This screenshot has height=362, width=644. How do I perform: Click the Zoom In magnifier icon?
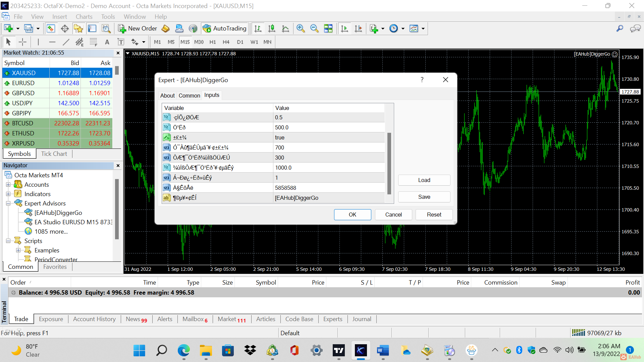pyautogui.click(x=301, y=28)
